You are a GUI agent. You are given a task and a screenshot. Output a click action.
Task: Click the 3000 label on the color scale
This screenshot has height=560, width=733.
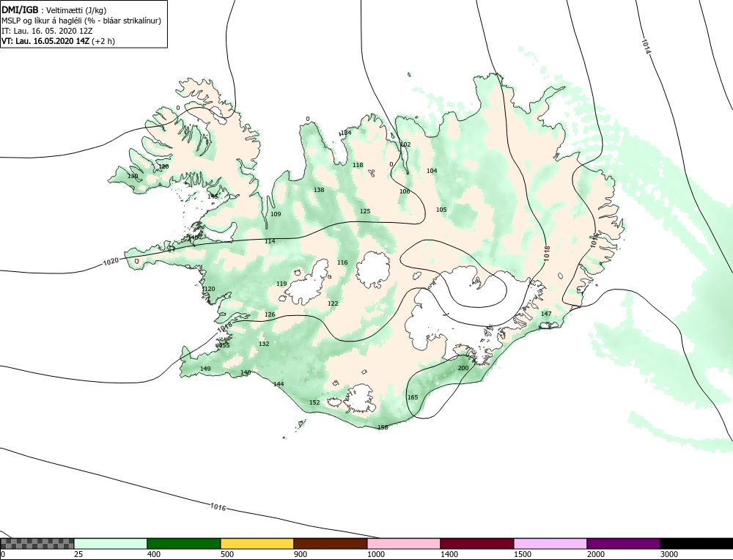click(x=669, y=554)
